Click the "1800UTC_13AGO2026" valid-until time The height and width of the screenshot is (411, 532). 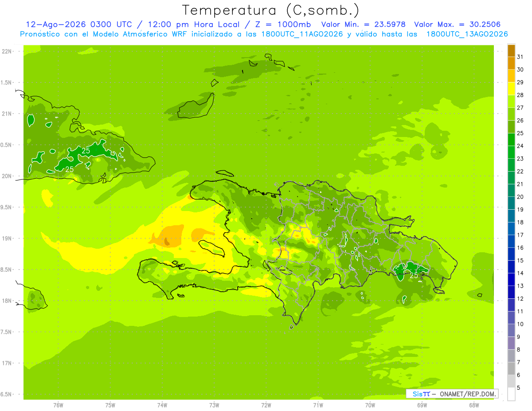[467, 34]
